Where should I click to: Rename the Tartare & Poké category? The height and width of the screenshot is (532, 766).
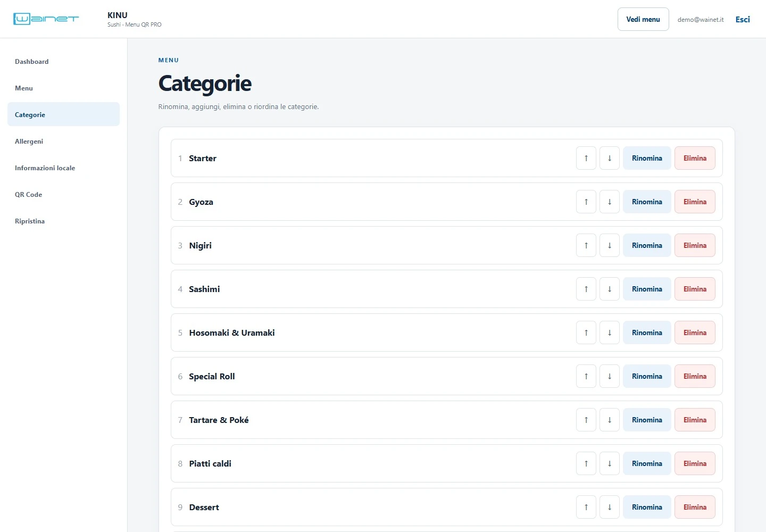pos(647,420)
